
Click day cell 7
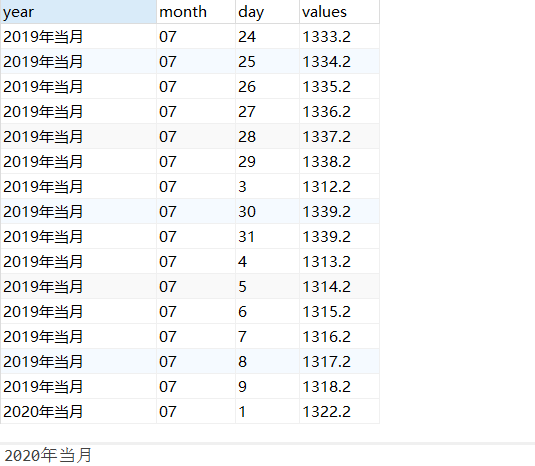click(x=268, y=336)
